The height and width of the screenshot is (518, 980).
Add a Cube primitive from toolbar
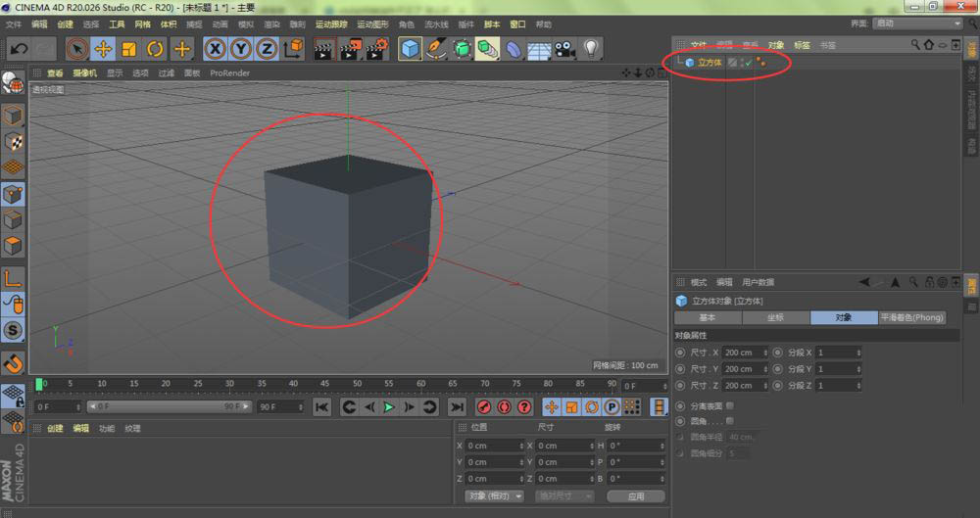click(x=410, y=48)
